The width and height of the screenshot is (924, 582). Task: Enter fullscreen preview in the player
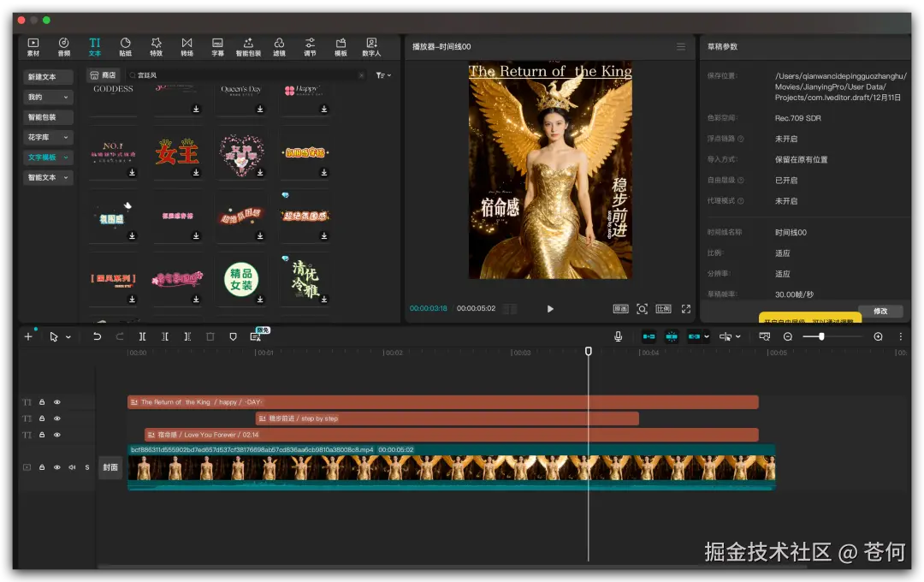[685, 309]
